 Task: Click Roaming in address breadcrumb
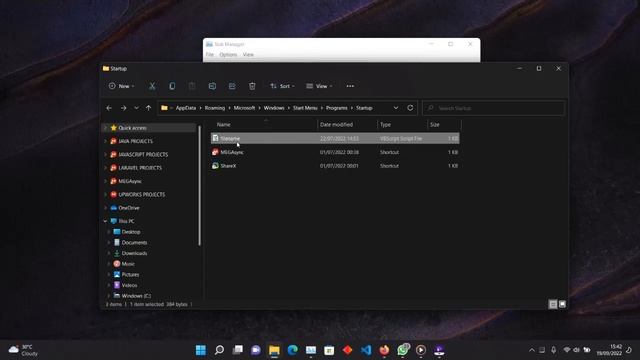215,108
